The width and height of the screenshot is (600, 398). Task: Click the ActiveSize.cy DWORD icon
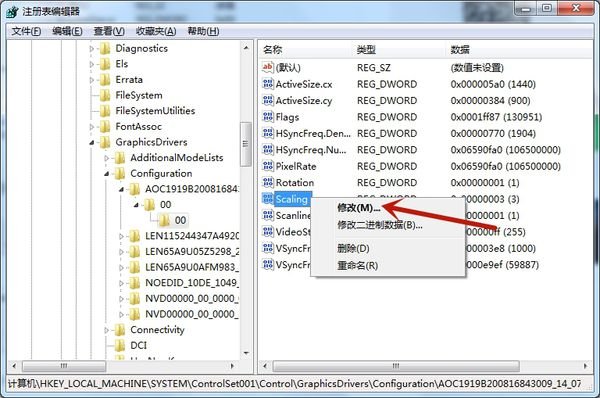(x=268, y=100)
